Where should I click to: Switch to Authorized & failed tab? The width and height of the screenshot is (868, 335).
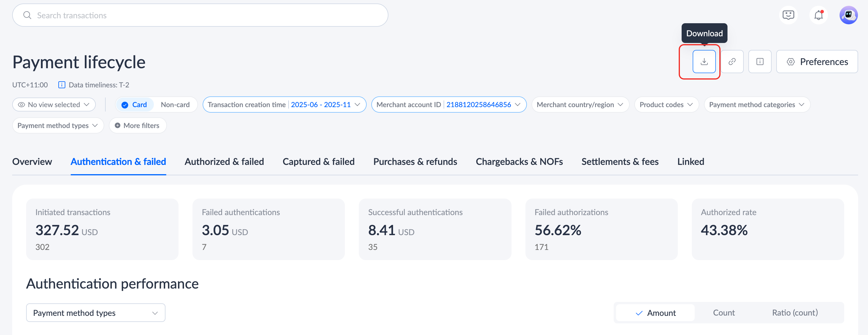[224, 162]
